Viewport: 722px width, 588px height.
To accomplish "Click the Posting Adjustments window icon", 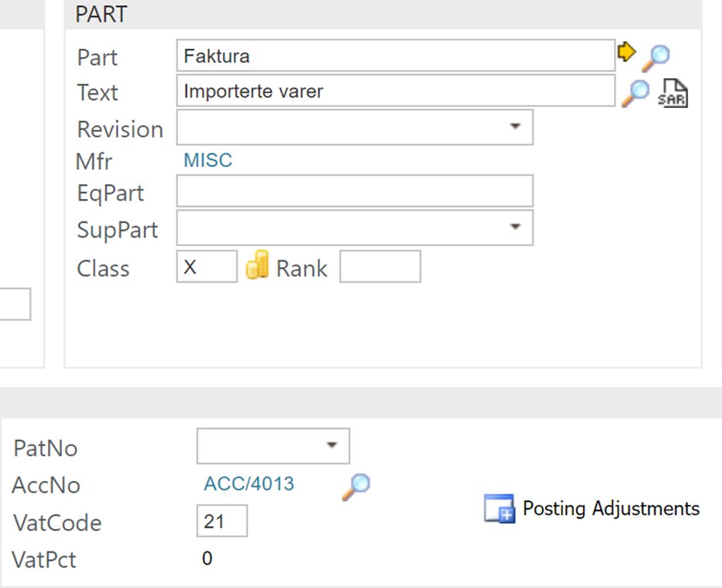I will 499,508.
